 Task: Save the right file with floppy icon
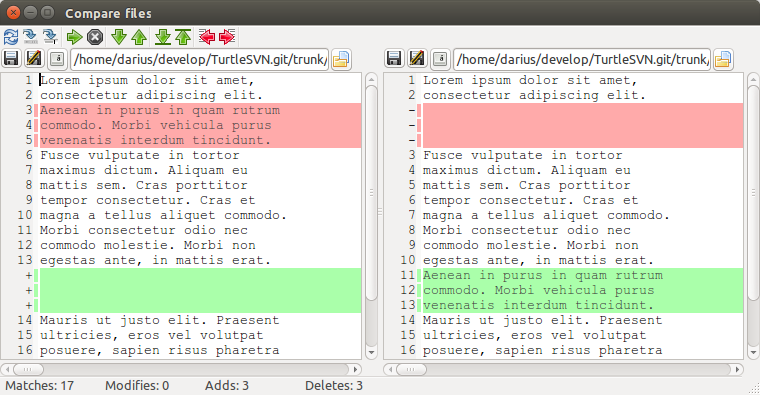[x=394, y=59]
